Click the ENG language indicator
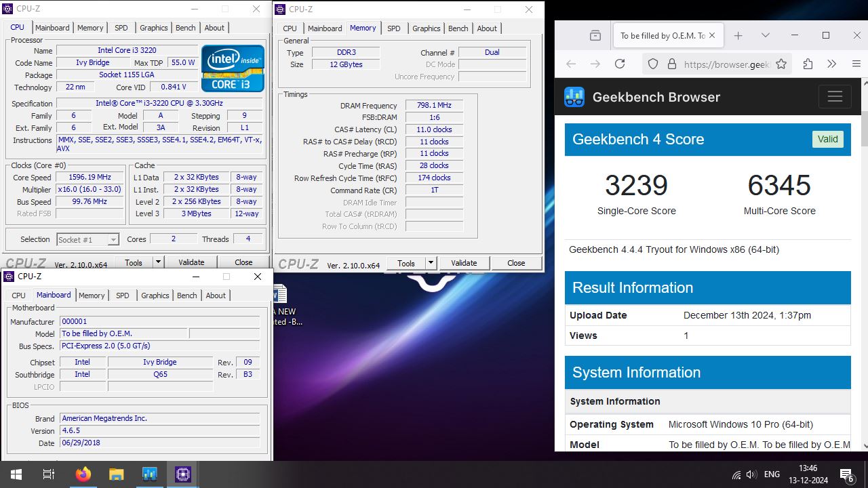 tap(772, 474)
